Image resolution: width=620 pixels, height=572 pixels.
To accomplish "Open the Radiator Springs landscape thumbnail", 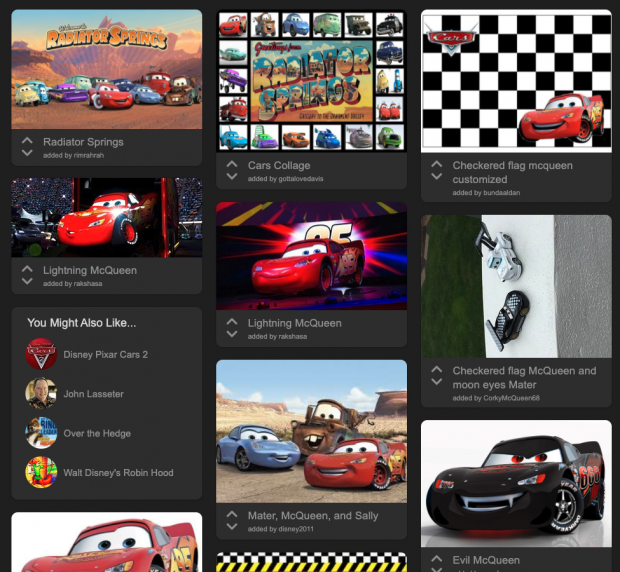I will (x=107, y=69).
